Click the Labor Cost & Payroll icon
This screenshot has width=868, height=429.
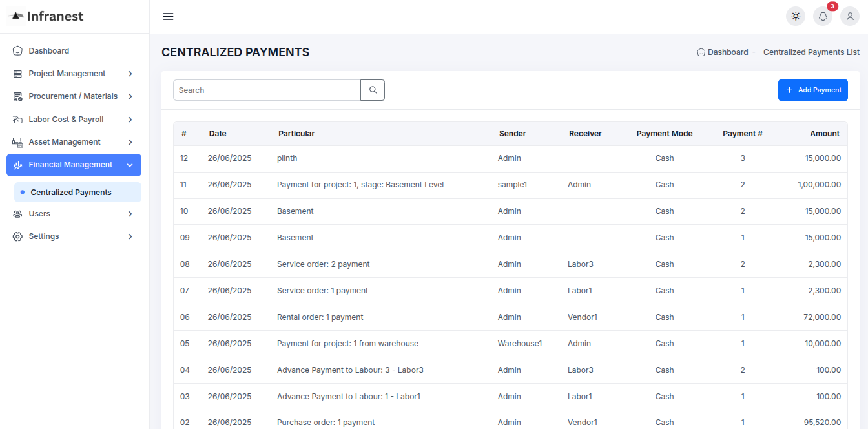pyautogui.click(x=17, y=120)
